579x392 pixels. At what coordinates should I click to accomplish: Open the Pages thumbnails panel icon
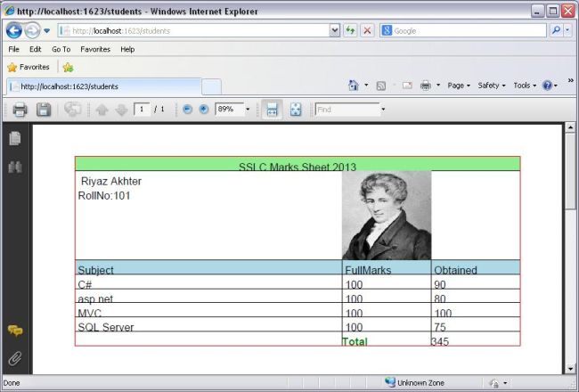click(x=15, y=138)
